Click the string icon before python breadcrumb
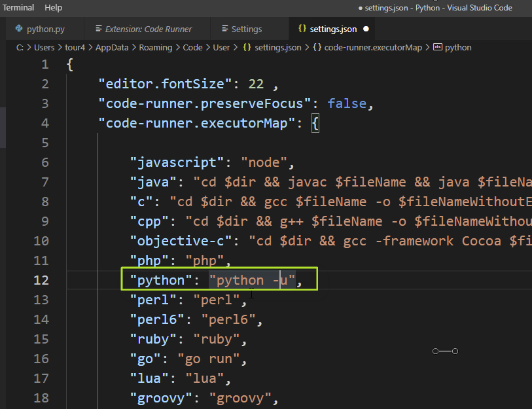This screenshot has width=532, height=409. (438, 47)
